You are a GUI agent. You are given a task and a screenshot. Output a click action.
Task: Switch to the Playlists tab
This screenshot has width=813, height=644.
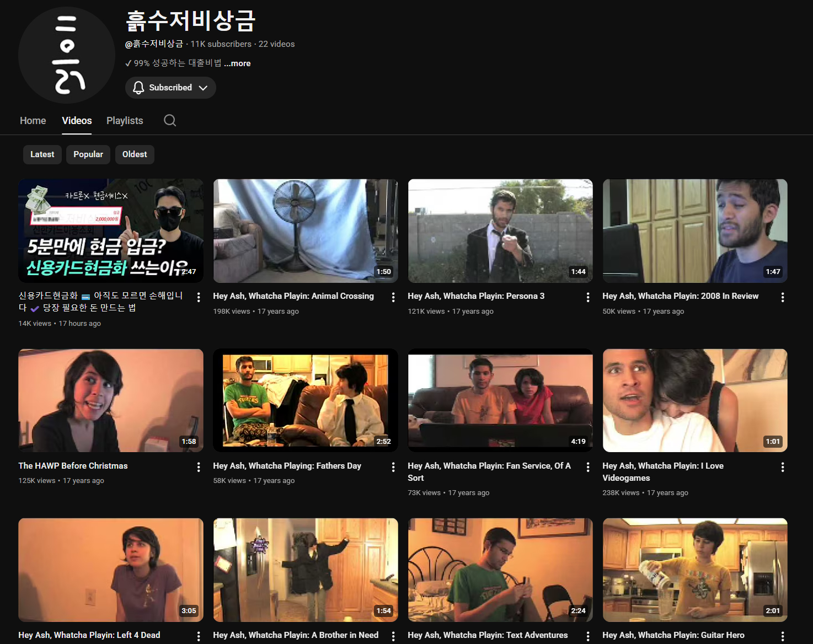click(x=125, y=121)
